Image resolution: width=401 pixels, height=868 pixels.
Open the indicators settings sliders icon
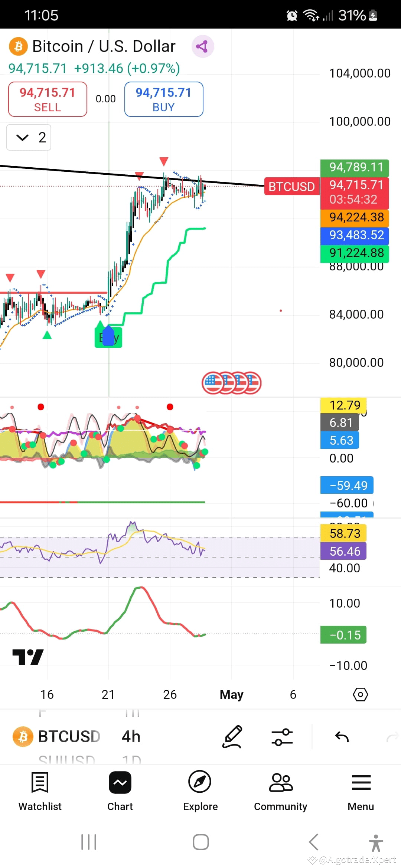pyautogui.click(x=282, y=737)
